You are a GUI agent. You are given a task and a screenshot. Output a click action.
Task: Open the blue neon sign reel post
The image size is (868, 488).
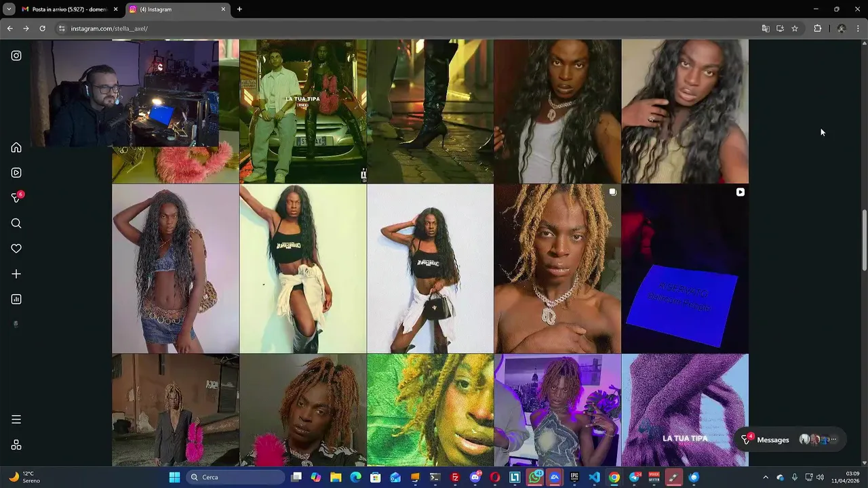pyautogui.click(x=685, y=268)
